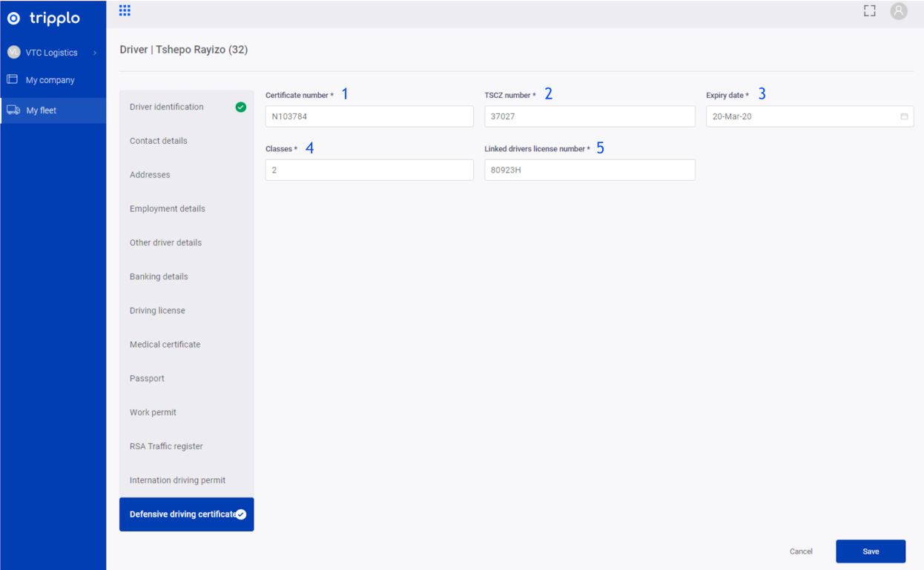Open the user profile avatar
The height and width of the screenshot is (570, 924).
(899, 10)
